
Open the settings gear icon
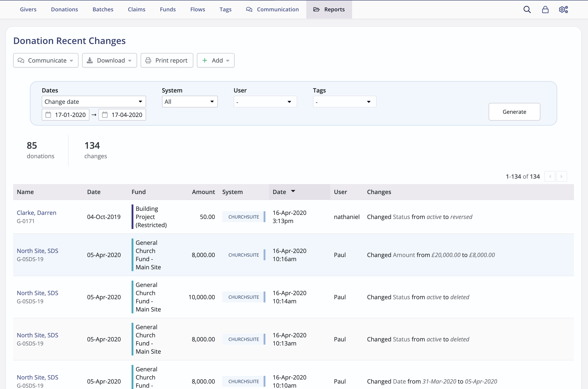(563, 9)
